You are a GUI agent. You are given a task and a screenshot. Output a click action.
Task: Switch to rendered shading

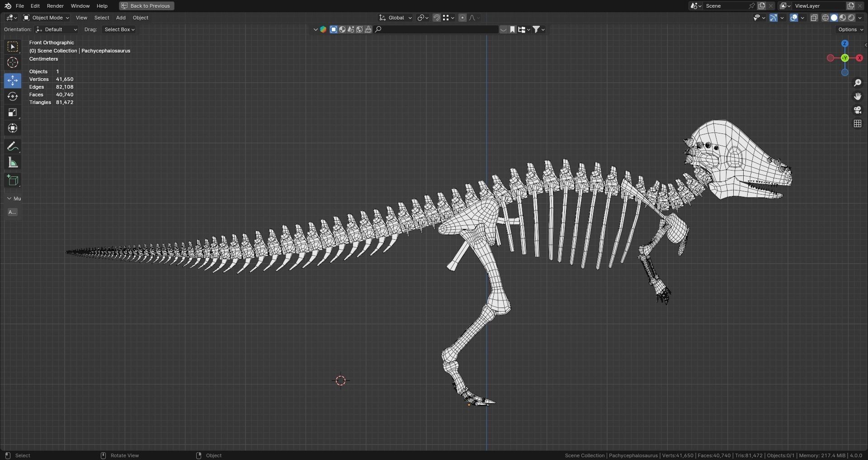pyautogui.click(x=851, y=18)
